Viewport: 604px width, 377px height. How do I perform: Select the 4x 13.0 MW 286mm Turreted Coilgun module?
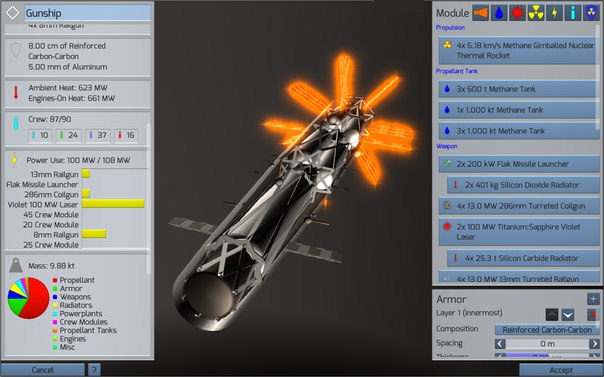click(518, 206)
